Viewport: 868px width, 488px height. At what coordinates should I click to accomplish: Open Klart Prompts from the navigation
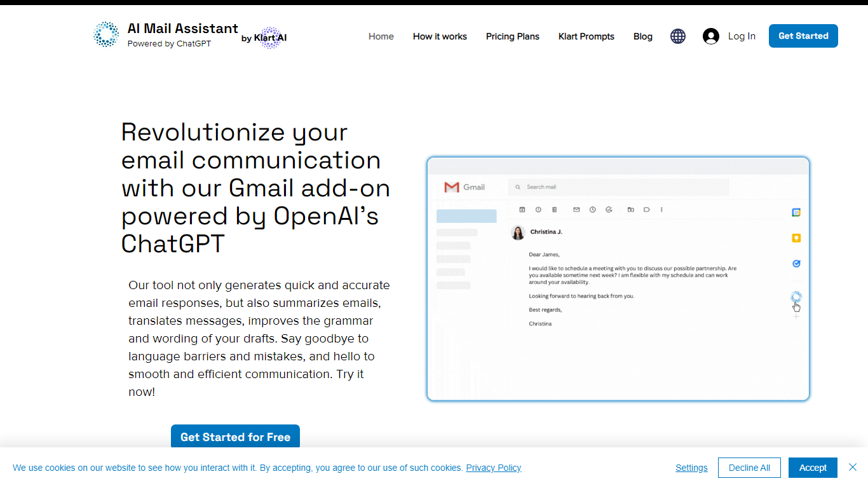(586, 36)
